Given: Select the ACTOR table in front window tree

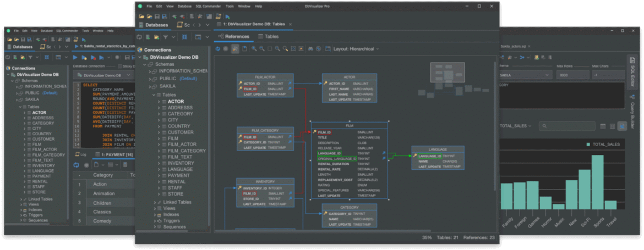Looking at the screenshot, I should [176, 101].
